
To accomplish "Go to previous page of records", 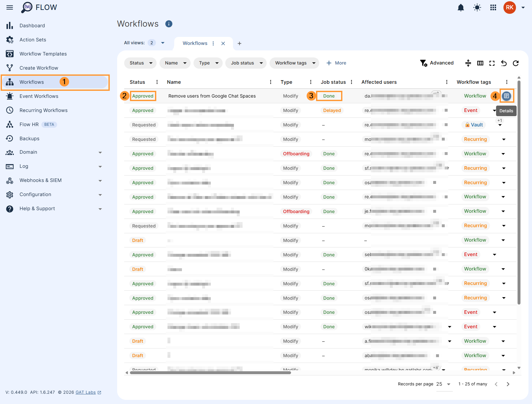I will 496,384.
